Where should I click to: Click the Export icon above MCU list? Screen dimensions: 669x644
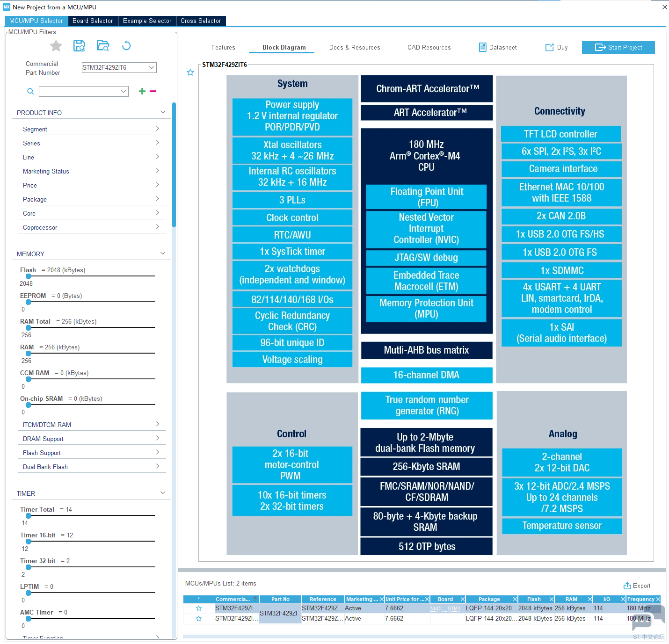[x=627, y=586]
